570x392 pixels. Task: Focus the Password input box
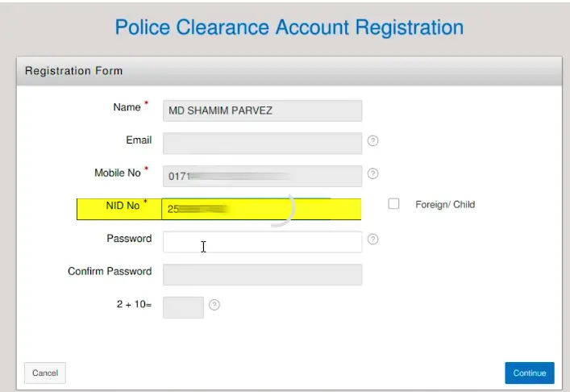pos(262,241)
